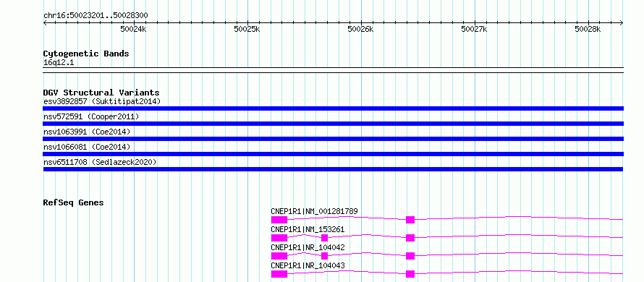This screenshot has height=282, width=644.
Task: Click the 50028k ruler label
Action: [588, 29]
